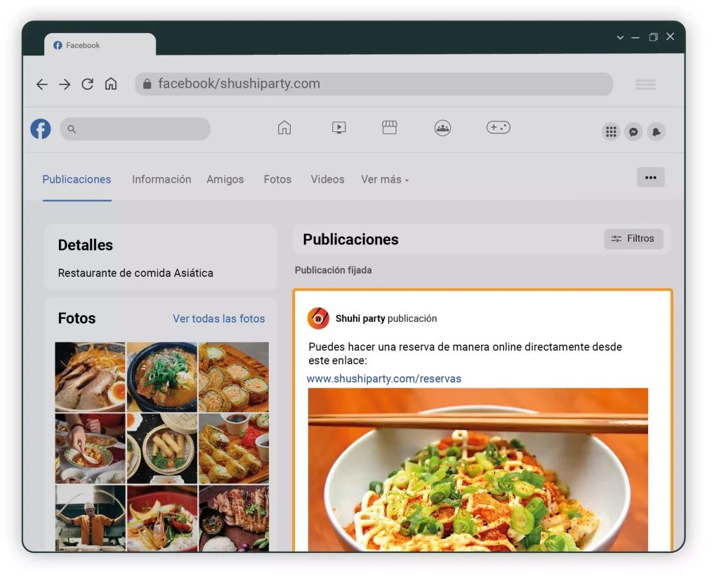Click the Shuhi party page name

point(360,319)
